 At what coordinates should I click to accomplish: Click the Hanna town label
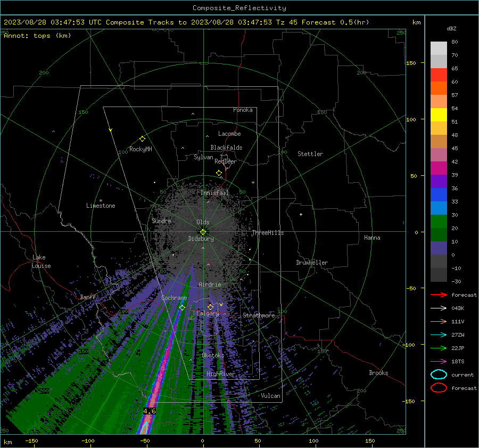(372, 238)
